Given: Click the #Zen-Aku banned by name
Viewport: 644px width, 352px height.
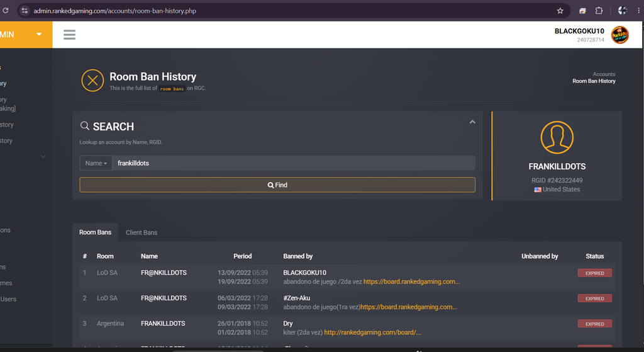Looking at the screenshot, I should pyautogui.click(x=297, y=298).
